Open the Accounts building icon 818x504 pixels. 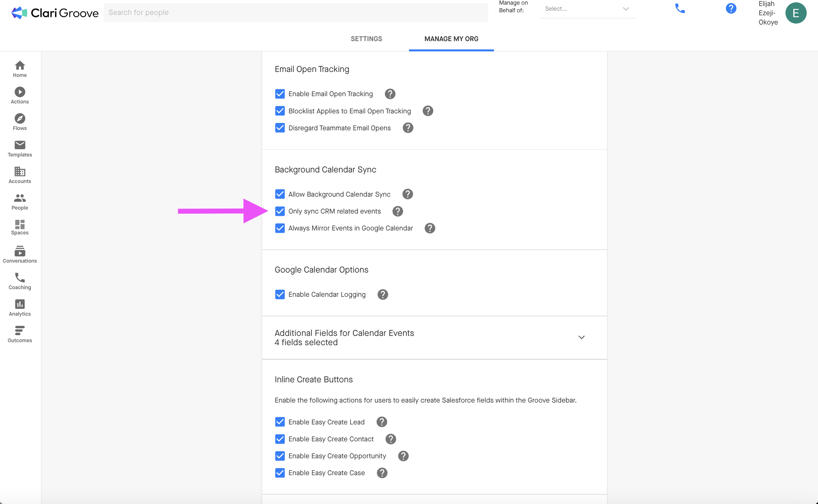point(20,175)
